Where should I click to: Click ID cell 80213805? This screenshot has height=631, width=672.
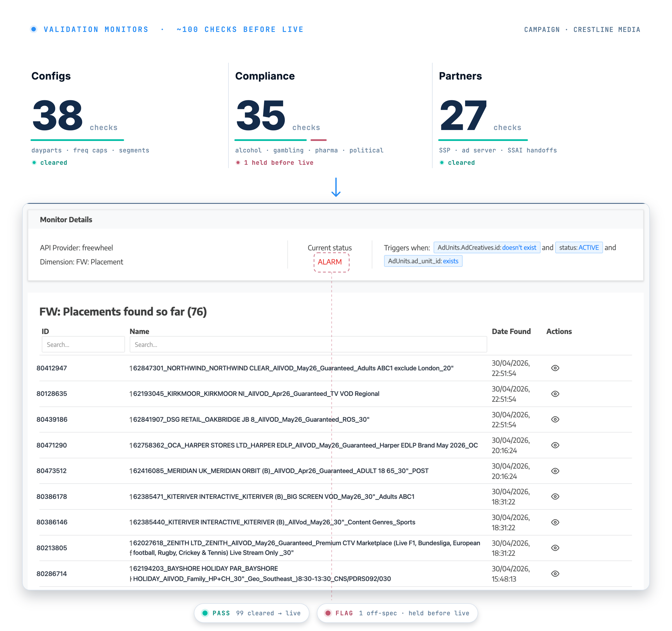pyautogui.click(x=52, y=548)
